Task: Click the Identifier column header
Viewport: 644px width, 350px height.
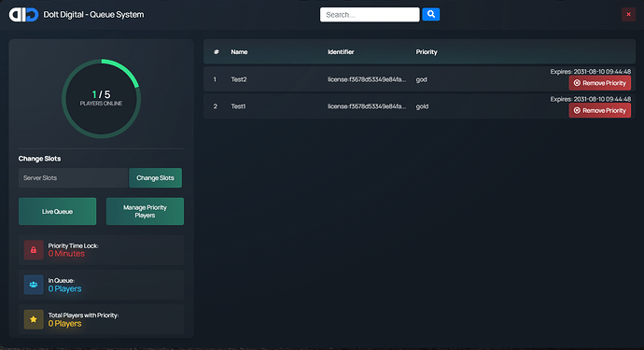Action: click(341, 51)
